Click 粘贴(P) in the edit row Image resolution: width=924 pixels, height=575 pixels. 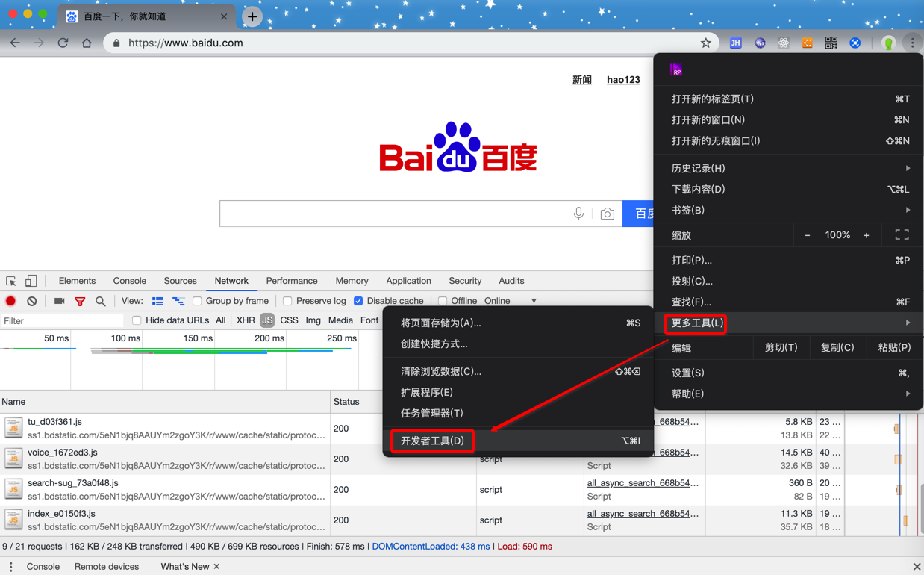coord(894,347)
